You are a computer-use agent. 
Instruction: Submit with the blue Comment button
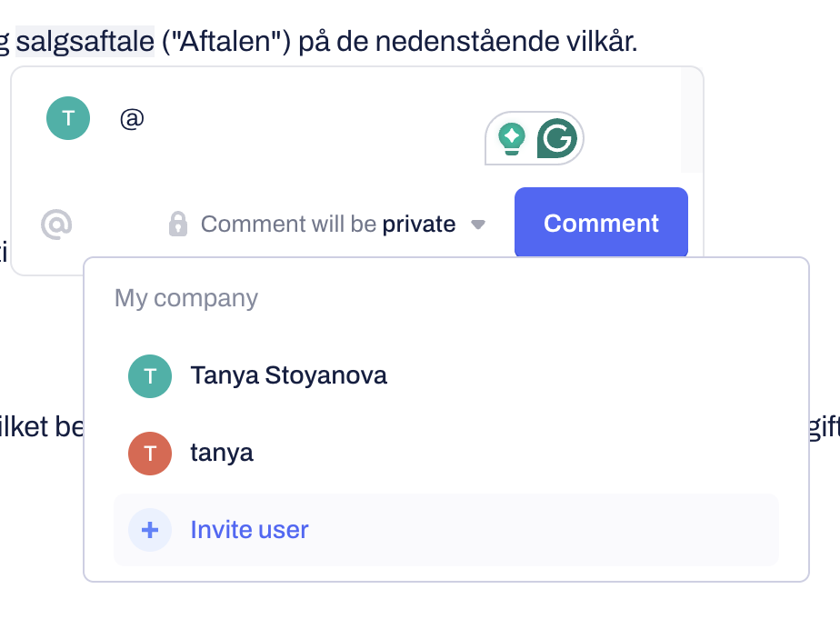[x=601, y=223]
